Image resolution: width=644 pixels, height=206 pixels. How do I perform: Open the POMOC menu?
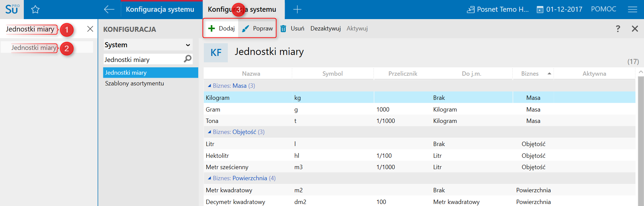click(x=603, y=9)
